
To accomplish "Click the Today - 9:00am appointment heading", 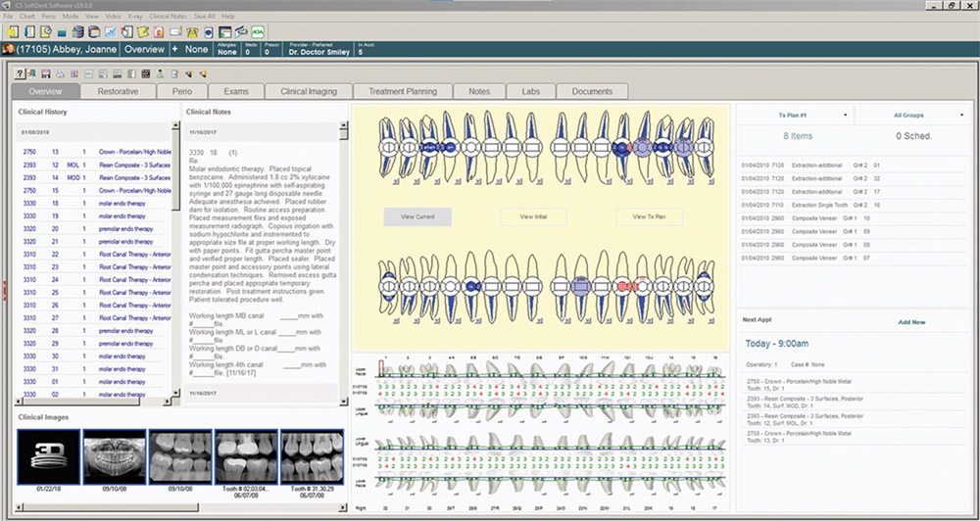I will (777, 344).
